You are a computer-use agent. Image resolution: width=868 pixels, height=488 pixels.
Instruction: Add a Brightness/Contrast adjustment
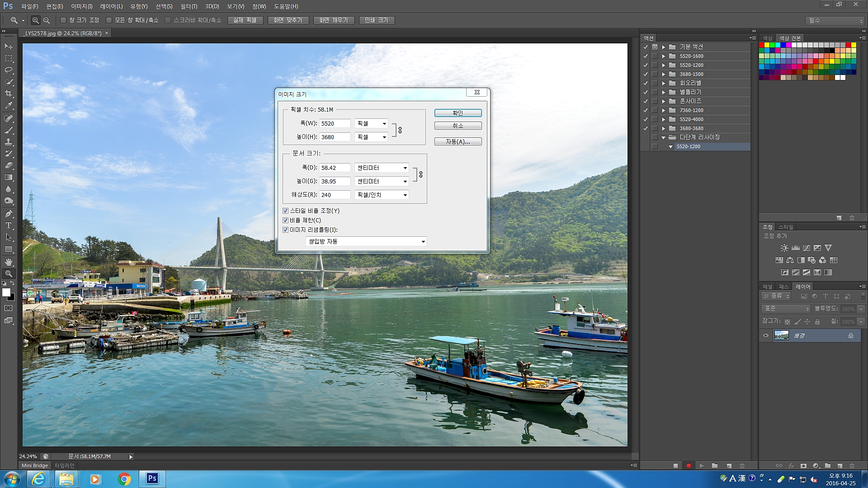coord(784,248)
